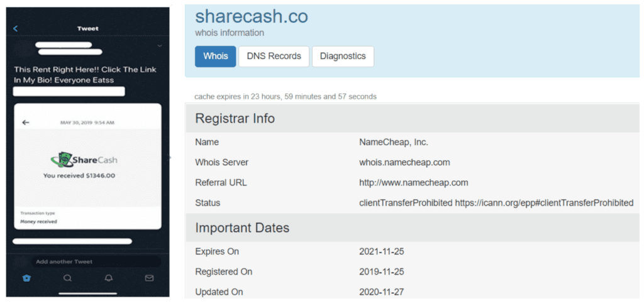This screenshot has height=303, width=644.
Task: Open the tweet options chevron
Action: pyautogui.click(x=160, y=46)
